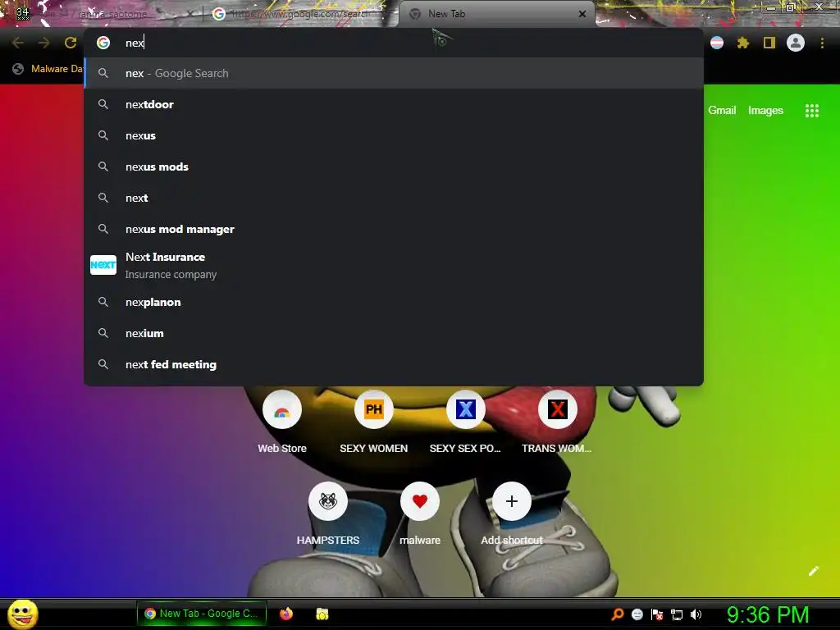
Task: Choose the 'nexplanon' suggestion
Action: 394,302
